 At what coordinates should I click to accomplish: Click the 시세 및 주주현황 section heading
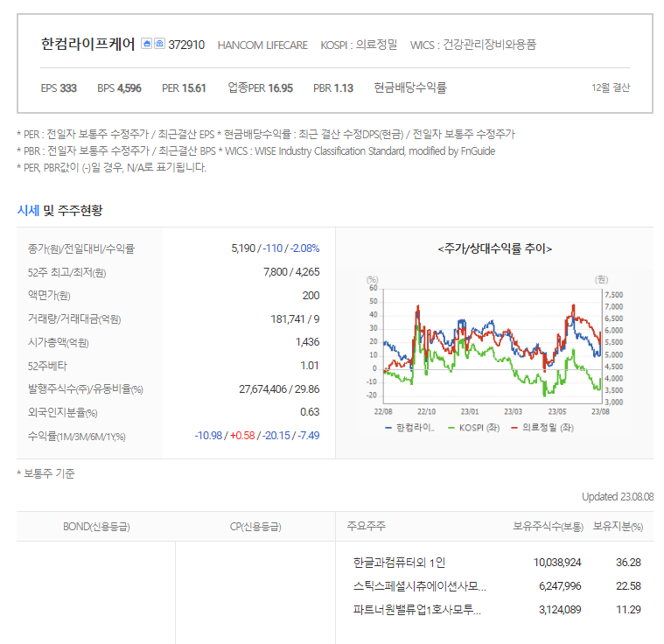(x=59, y=210)
